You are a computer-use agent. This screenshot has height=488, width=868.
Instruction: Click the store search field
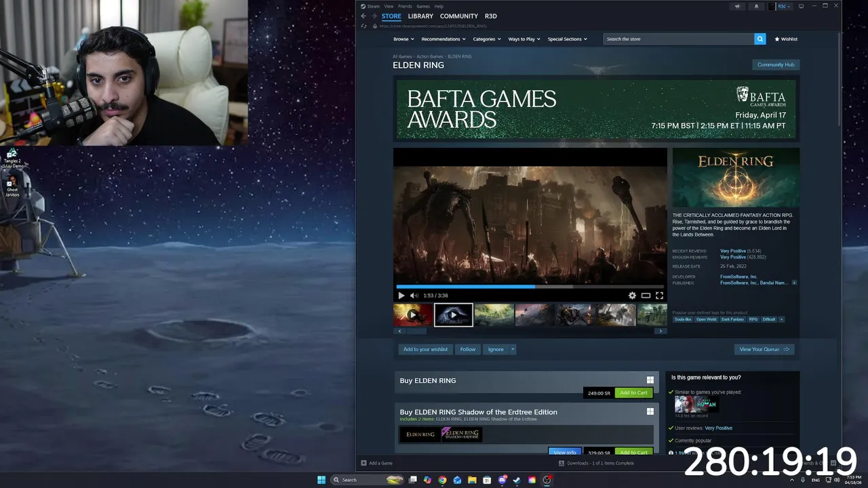click(679, 39)
